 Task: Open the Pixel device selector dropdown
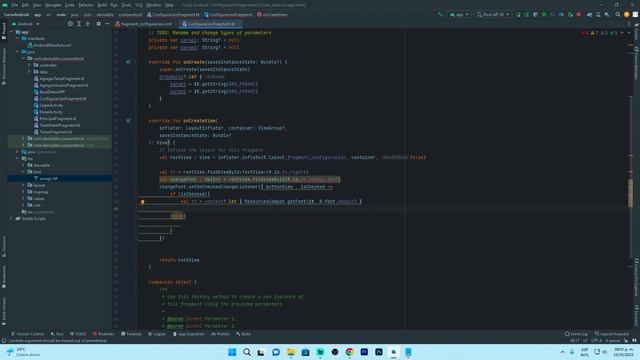[493, 15]
